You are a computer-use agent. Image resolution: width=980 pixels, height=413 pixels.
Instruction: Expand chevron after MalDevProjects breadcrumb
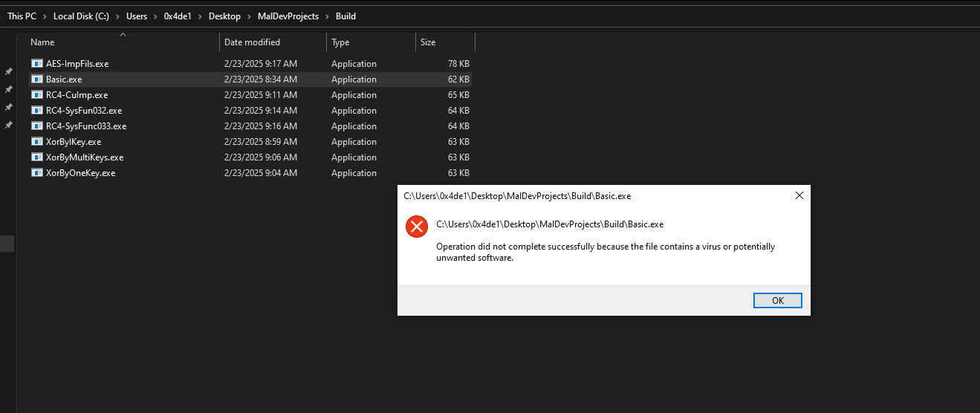point(327,16)
